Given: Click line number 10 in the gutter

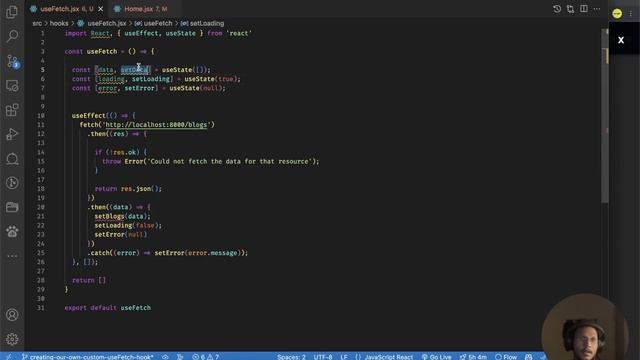Looking at the screenshot, I should pyautogui.click(x=41, y=116).
